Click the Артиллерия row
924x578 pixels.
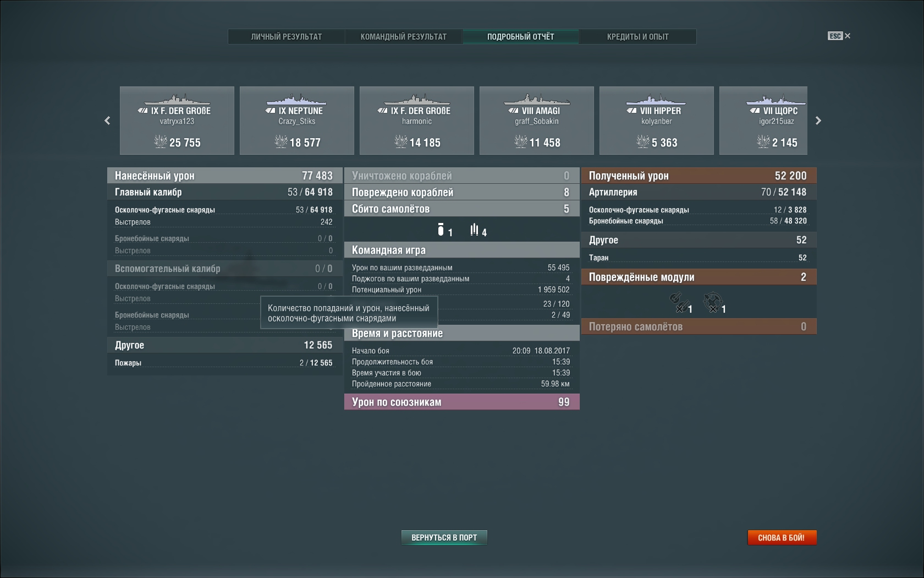pos(699,192)
